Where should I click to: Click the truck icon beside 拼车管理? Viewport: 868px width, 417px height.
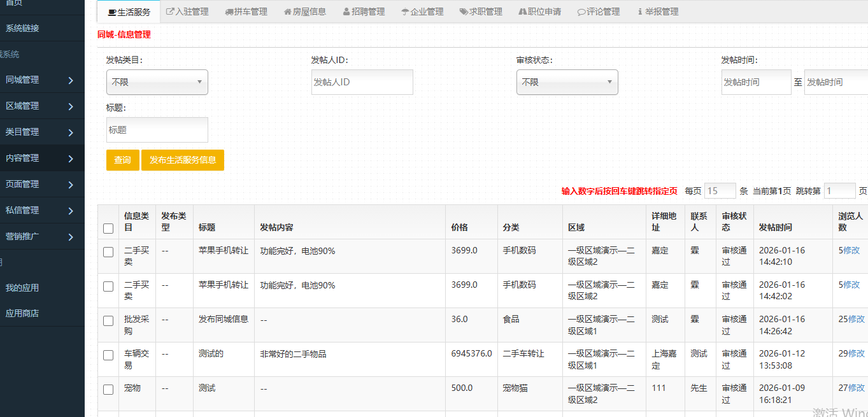(229, 11)
